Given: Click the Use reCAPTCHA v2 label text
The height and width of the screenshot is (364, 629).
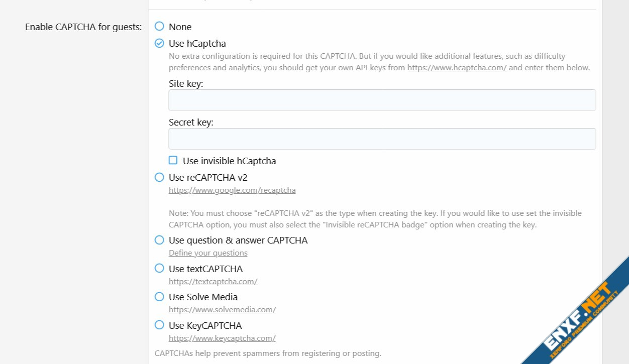Looking at the screenshot, I should (208, 177).
